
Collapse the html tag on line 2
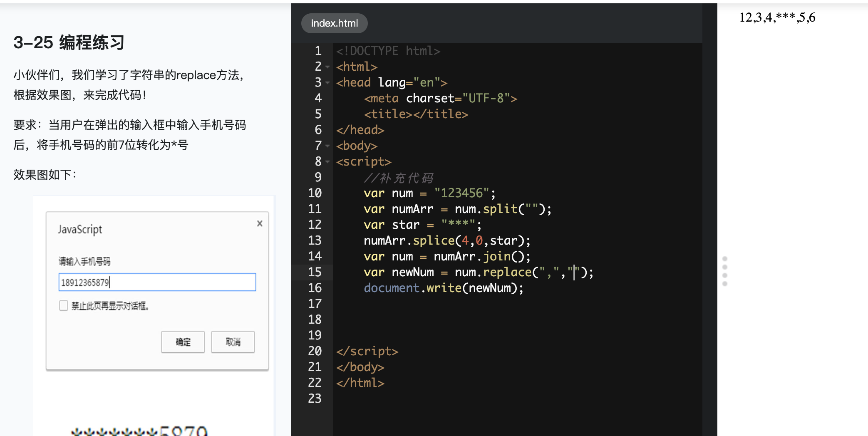click(x=327, y=67)
